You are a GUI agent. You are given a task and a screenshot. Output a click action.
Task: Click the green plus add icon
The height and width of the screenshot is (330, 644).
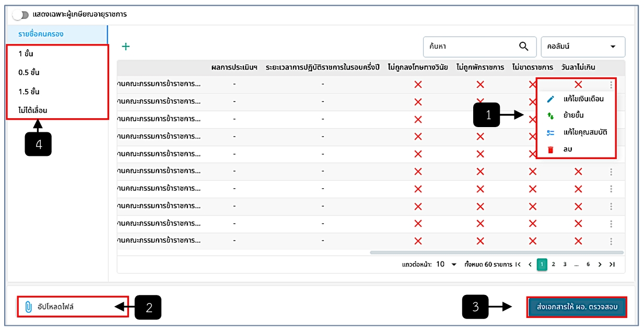tap(125, 47)
